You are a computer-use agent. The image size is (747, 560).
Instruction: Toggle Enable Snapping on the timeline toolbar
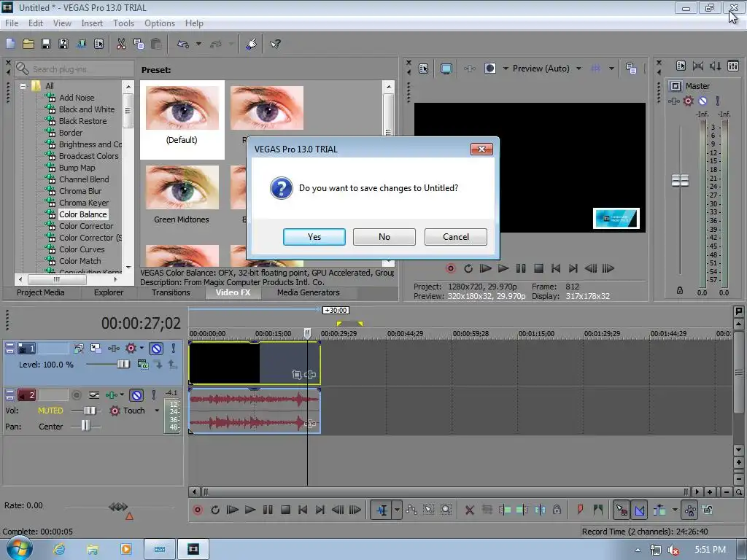point(622,510)
